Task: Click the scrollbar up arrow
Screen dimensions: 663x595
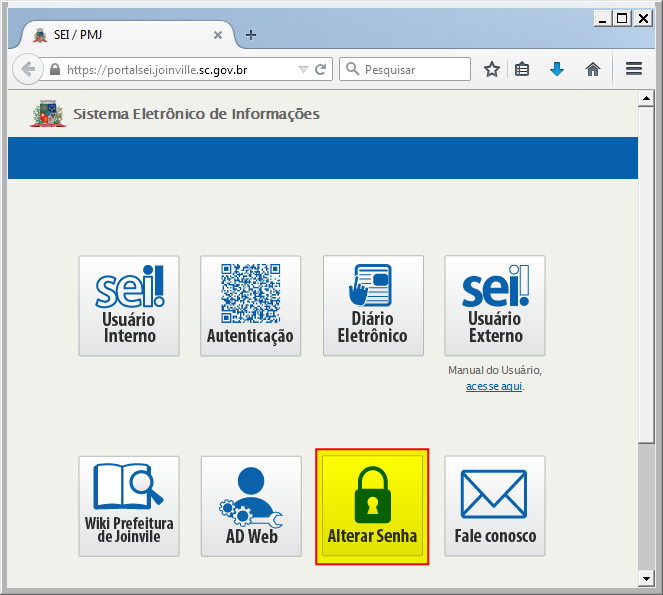Action: [646, 99]
